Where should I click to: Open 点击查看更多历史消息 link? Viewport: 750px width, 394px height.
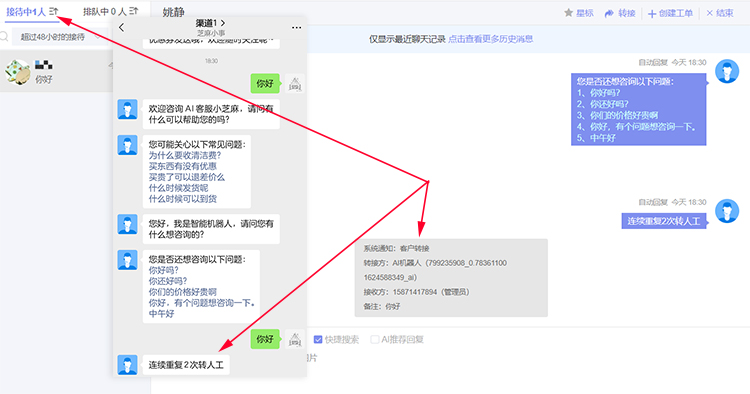[490, 39]
